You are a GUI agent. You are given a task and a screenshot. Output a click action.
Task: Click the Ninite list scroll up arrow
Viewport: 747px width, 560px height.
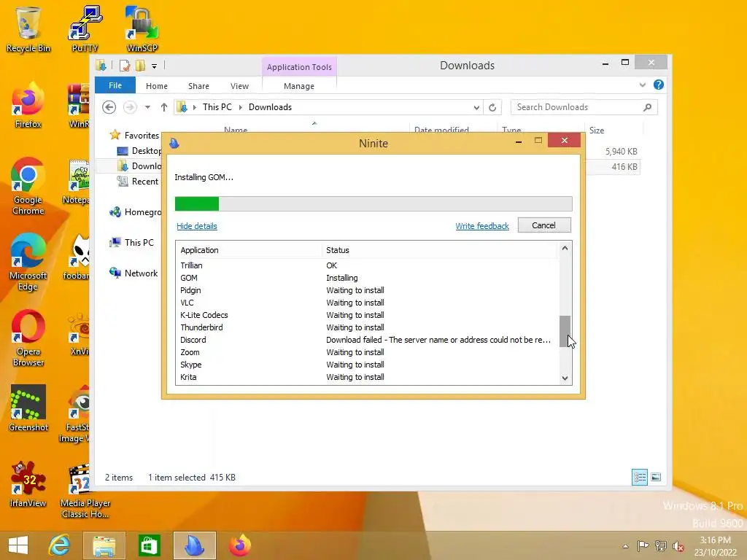point(565,248)
